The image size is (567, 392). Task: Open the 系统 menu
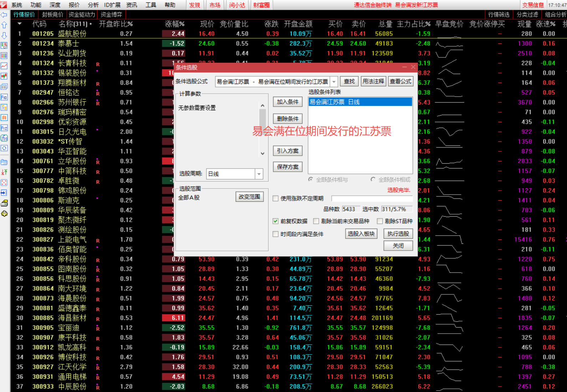[17, 5]
